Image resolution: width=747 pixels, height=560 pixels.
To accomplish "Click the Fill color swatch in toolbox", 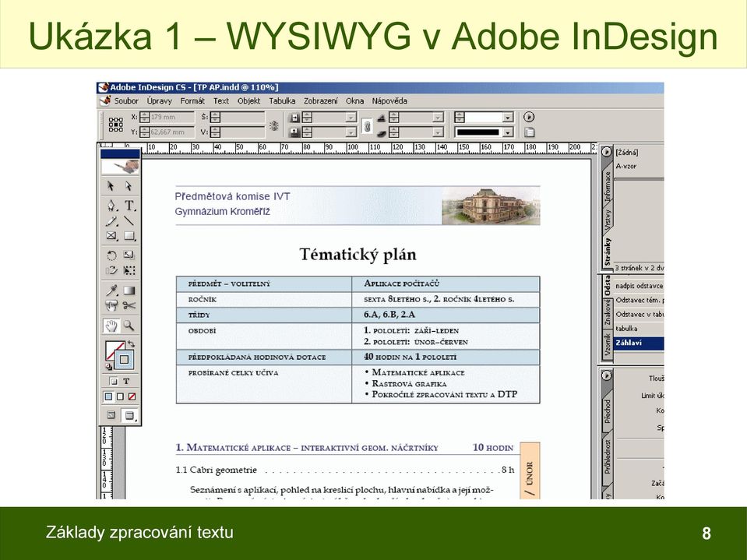I will pyautogui.click(x=113, y=350).
